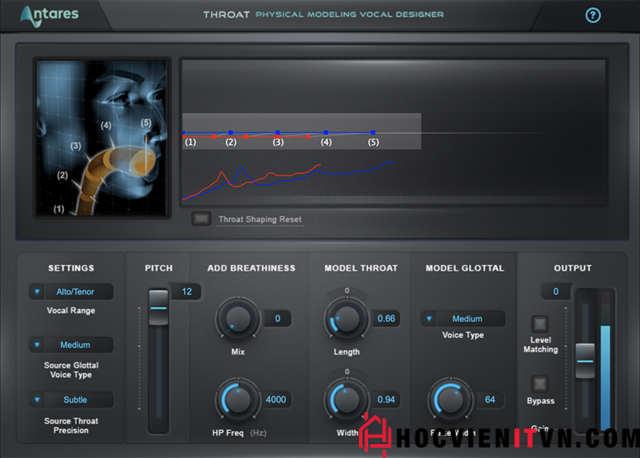Click blue throat point (5) on graph
The image size is (640, 458).
(373, 132)
